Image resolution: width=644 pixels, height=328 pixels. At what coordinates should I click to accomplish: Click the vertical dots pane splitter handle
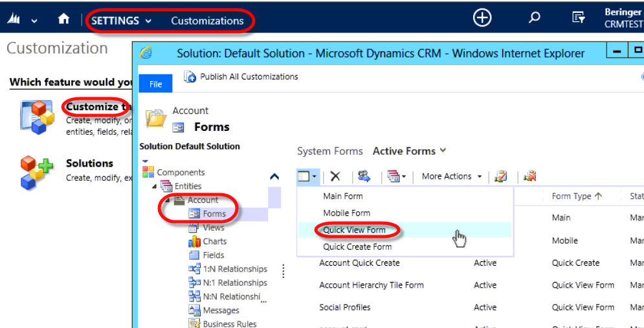pos(283,271)
